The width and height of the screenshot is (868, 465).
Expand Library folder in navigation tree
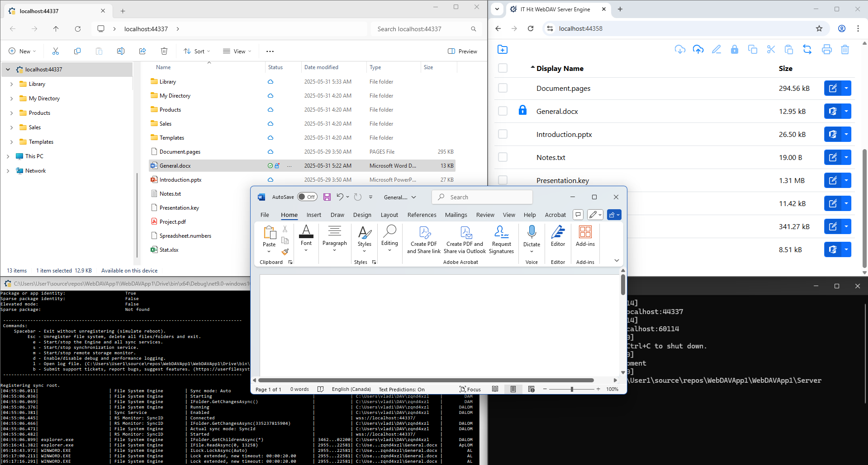[x=11, y=84]
